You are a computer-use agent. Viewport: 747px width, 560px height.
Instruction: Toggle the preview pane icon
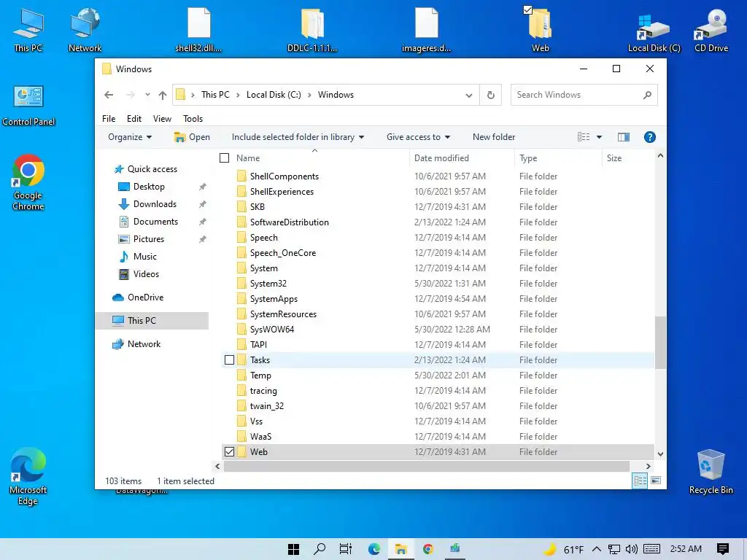(x=624, y=137)
